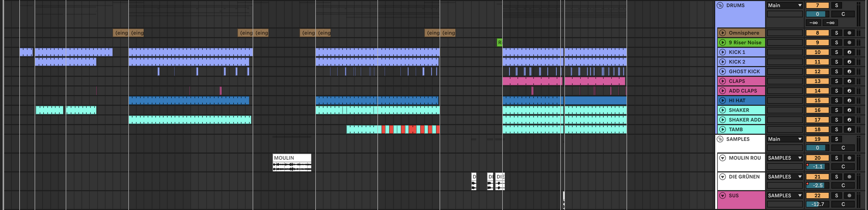Arm the MOULIN ROU audio track

849,158
